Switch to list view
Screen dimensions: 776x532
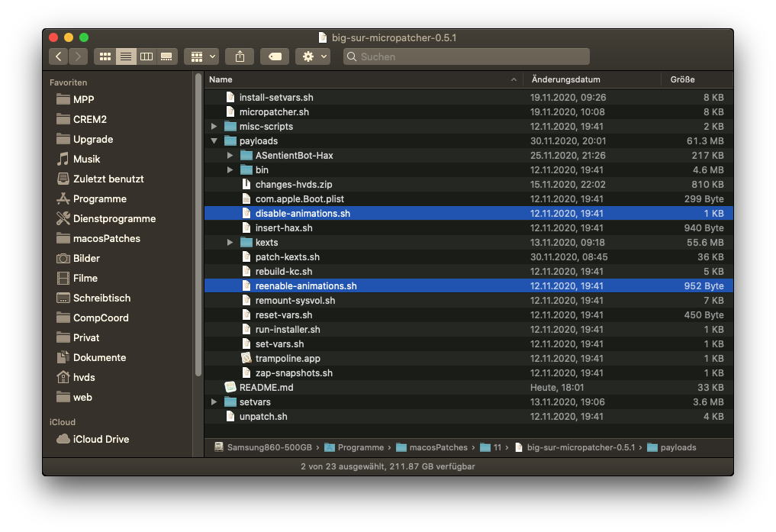tap(126, 56)
